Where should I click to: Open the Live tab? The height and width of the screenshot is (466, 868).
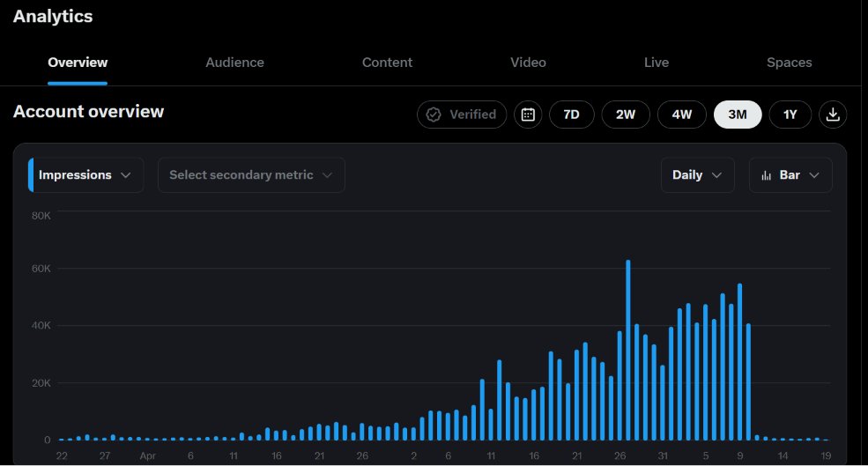(x=656, y=63)
